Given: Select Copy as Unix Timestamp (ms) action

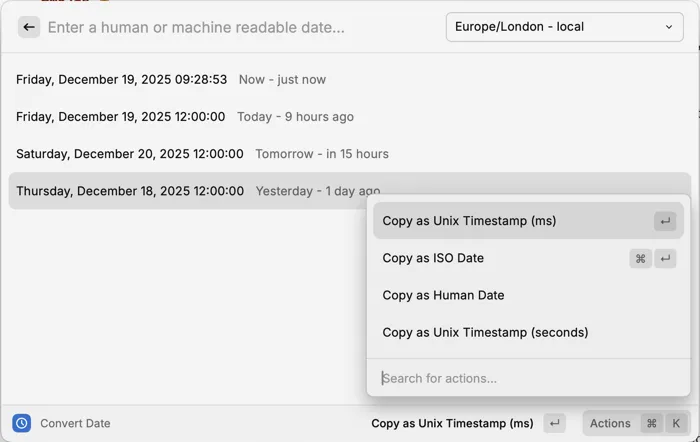Looking at the screenshot, I should [x=469, y=221].
